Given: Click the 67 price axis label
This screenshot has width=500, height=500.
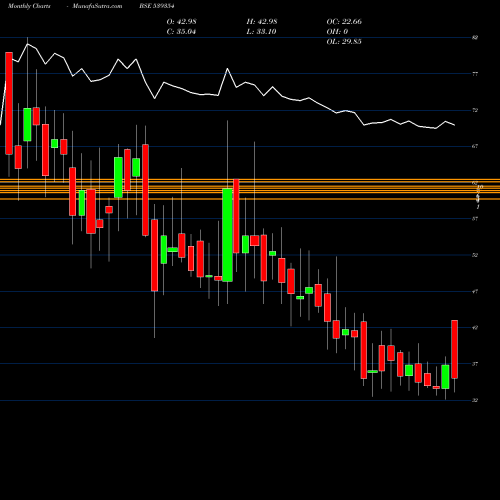Looking at the screenshot, I should [x=475, y=146].
